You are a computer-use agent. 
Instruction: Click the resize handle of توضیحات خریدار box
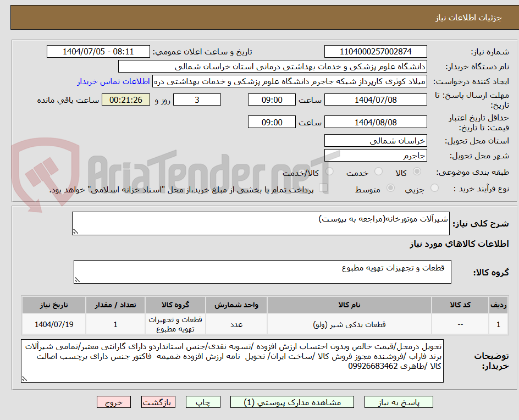click(24, 379)
